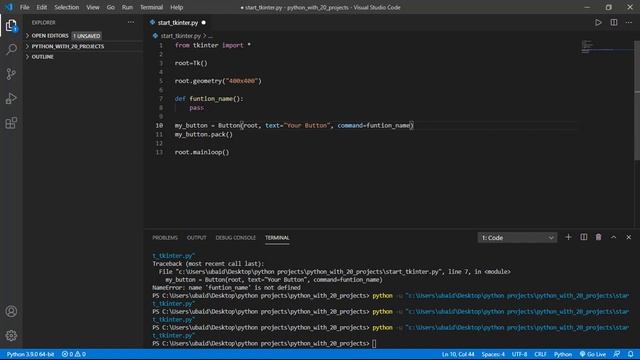Click the VS Code logo icon
Screen dimensions: 640x360
coord(9,7)
